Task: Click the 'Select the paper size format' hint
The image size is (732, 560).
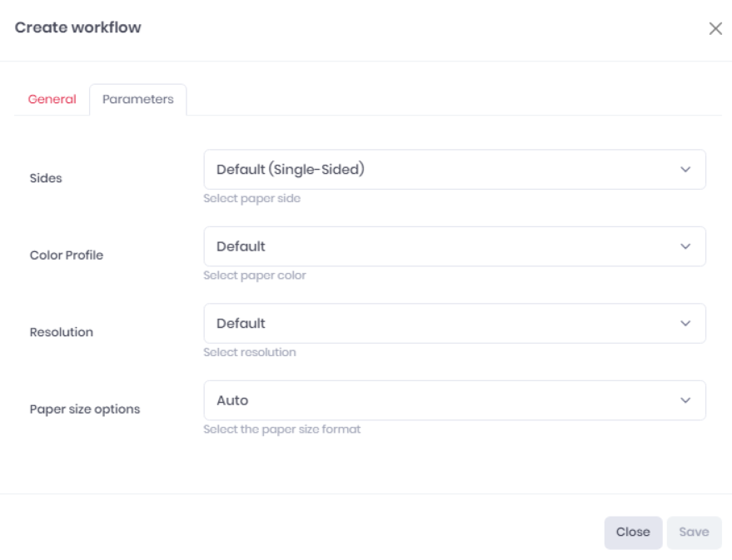Action: [x=282, y=429]
